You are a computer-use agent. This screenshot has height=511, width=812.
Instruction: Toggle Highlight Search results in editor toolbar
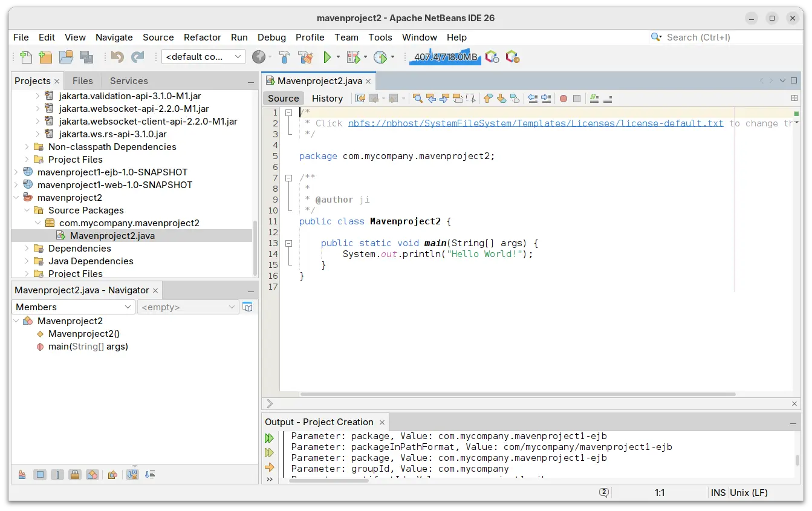pyautogui.click(x=458, y=99)
